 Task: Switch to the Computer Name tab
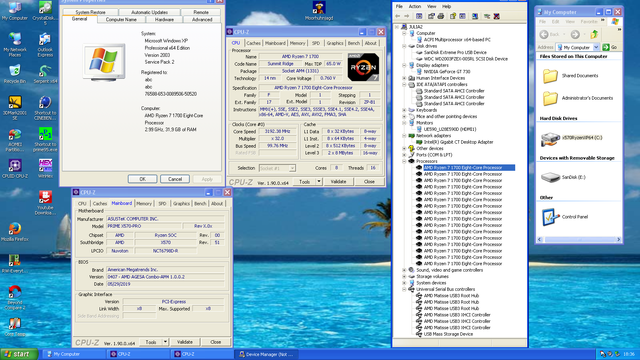121,20
